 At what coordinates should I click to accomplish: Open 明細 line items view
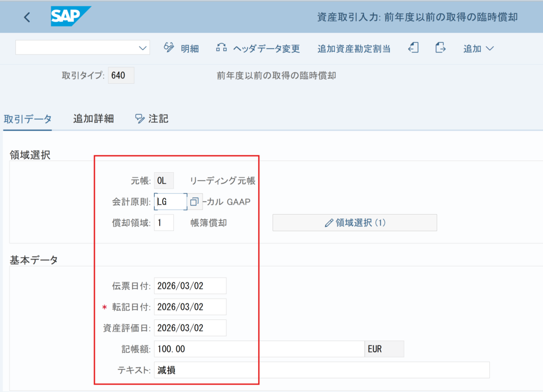pos(181,48)
